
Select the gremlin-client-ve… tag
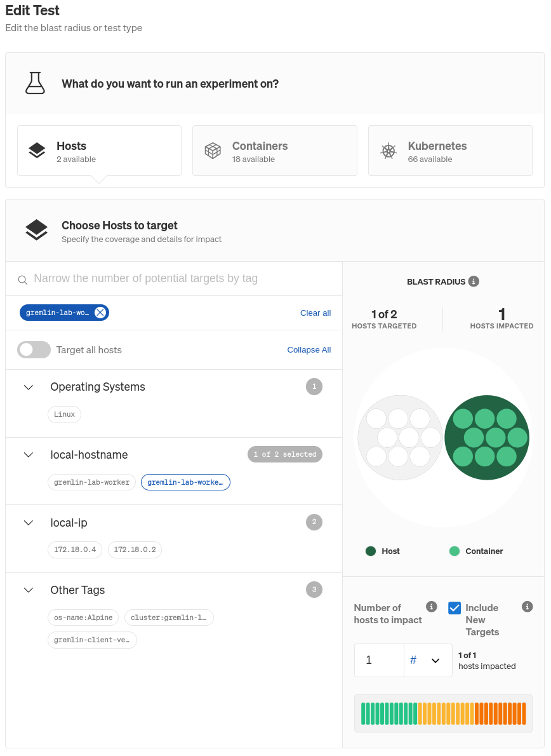(92, 640)
